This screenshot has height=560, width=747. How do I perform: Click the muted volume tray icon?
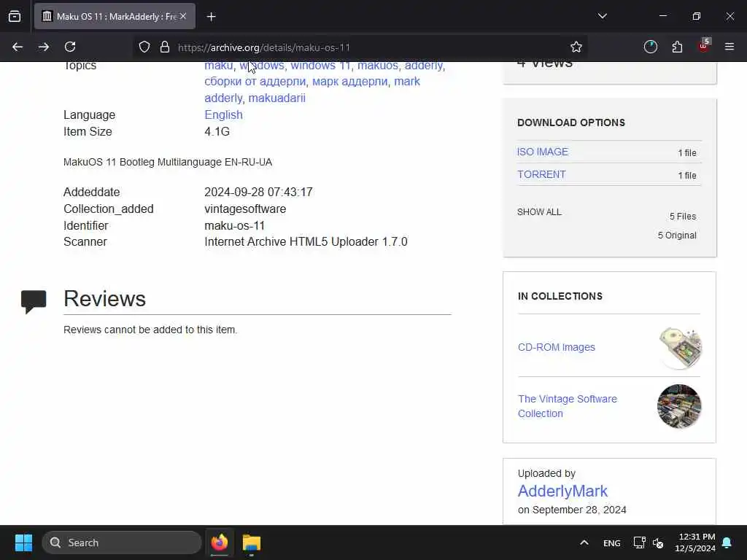click(x=658, y=542)
